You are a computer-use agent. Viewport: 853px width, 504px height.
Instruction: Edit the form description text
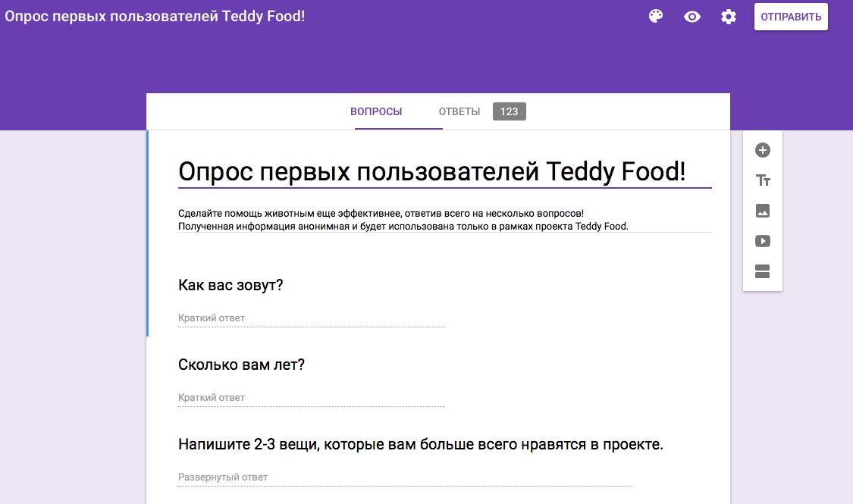point(444,220)
